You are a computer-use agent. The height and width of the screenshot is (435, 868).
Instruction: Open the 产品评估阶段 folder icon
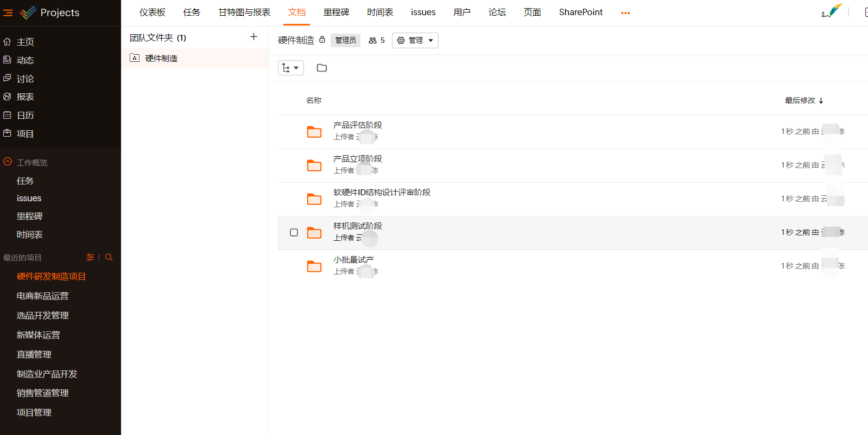(314, 132)
